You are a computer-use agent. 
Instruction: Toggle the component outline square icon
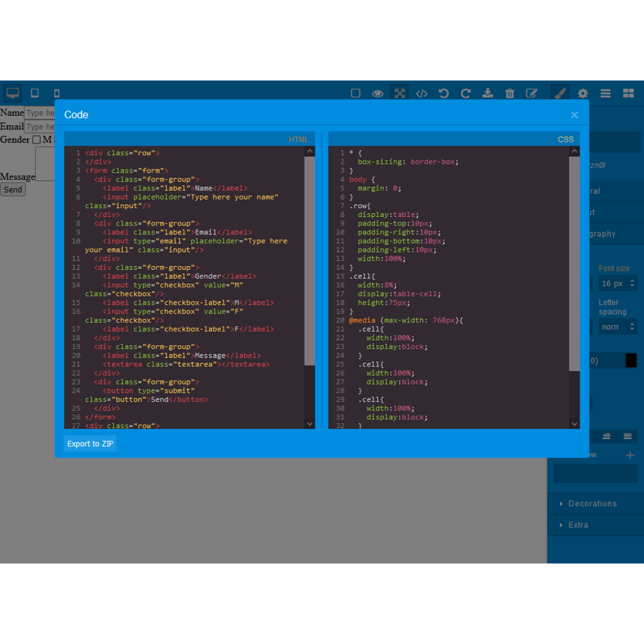pos(355,93)
